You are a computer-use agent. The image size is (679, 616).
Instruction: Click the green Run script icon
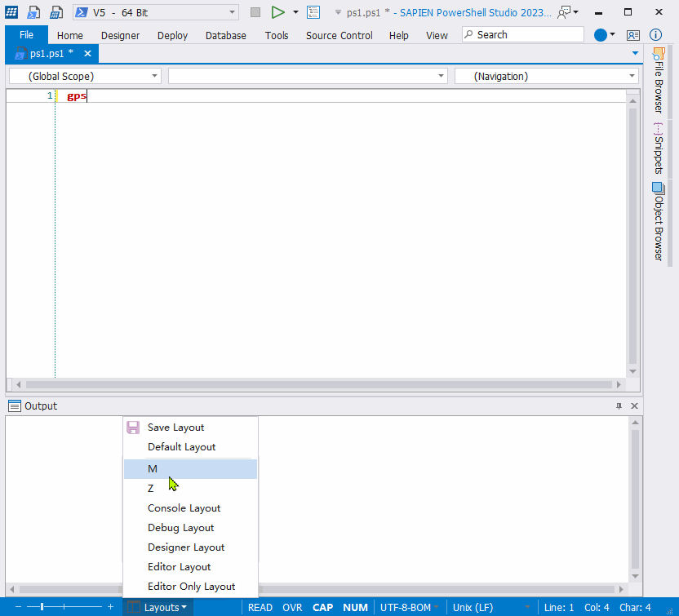[277, 12]
